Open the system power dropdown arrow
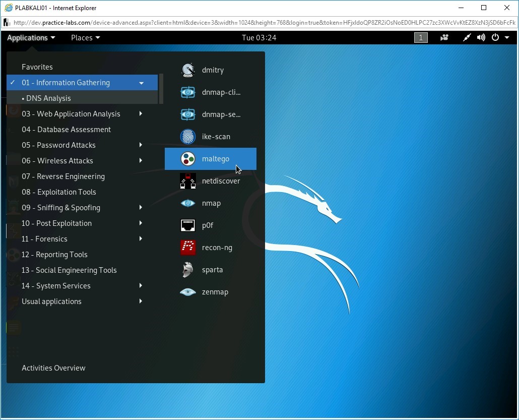519x420 pixels. point(507,37)
